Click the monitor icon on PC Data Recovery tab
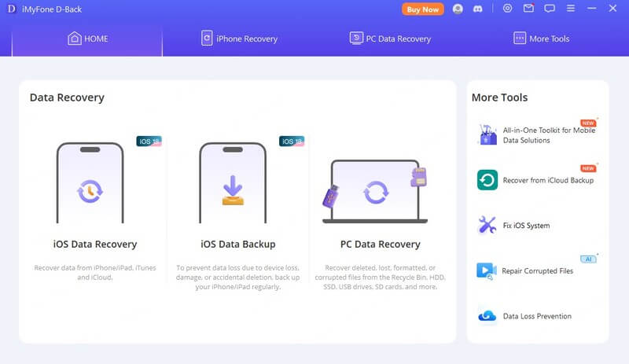The height and width of the screenshot is (364, 629). (x=356, y=39)
